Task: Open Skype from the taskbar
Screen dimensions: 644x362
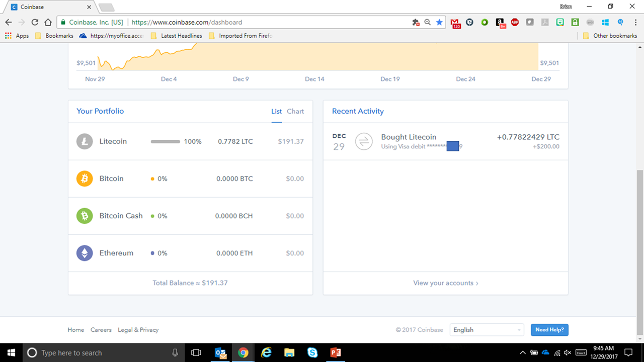Action: point(312,352)
